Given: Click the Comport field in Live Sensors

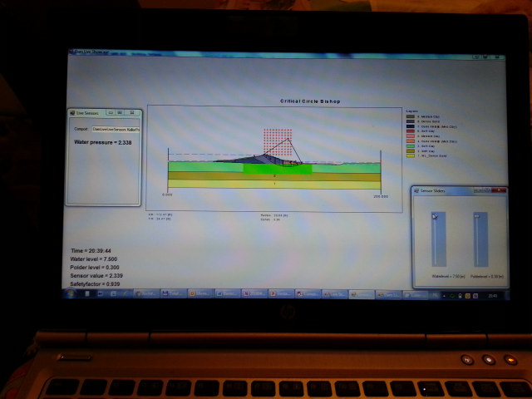Looking at the screenshot, I should (x=116, y=129).
